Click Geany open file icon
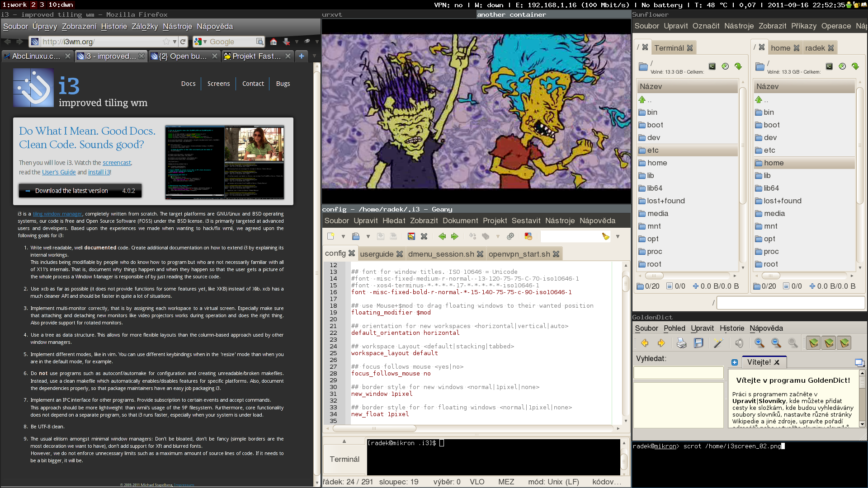Screen dimensions: 868x488 coord(356,236)
